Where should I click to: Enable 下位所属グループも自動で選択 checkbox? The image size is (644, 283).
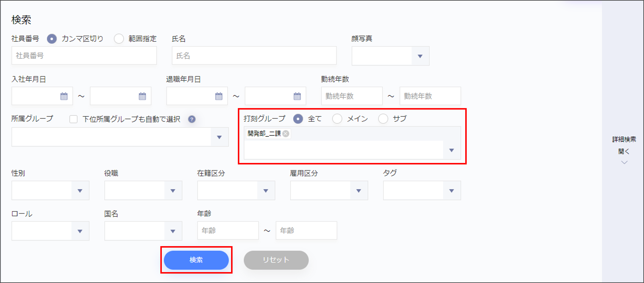[74, 119]
